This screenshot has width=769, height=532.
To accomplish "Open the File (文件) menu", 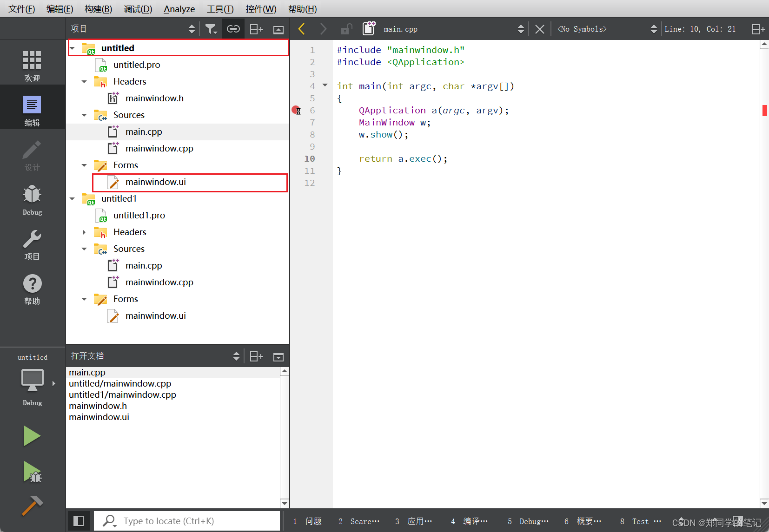I will tap(21, 9).
